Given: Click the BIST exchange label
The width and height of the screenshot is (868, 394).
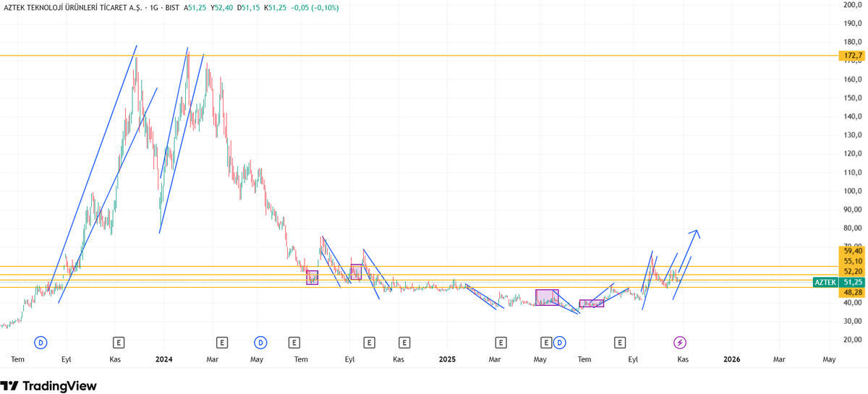Looking at the screenshot, I should click(x=171, y=7).
